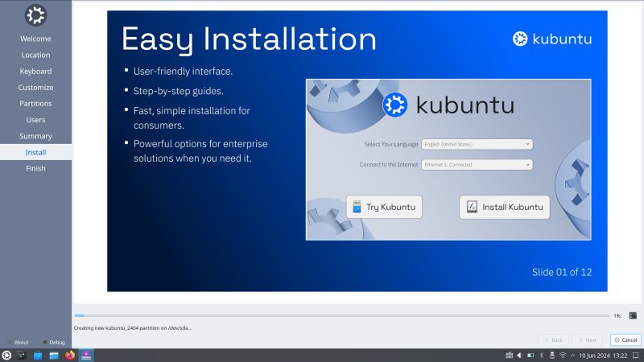Open the Wi-Fi network tray icon
The width and height of the screenshot is (644, 362).
click(563, 356)
